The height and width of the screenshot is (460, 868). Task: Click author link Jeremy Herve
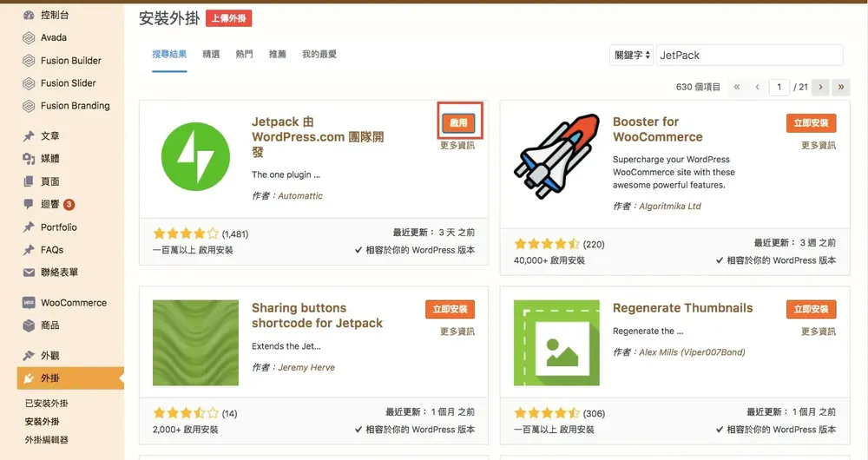click(306, 367)
